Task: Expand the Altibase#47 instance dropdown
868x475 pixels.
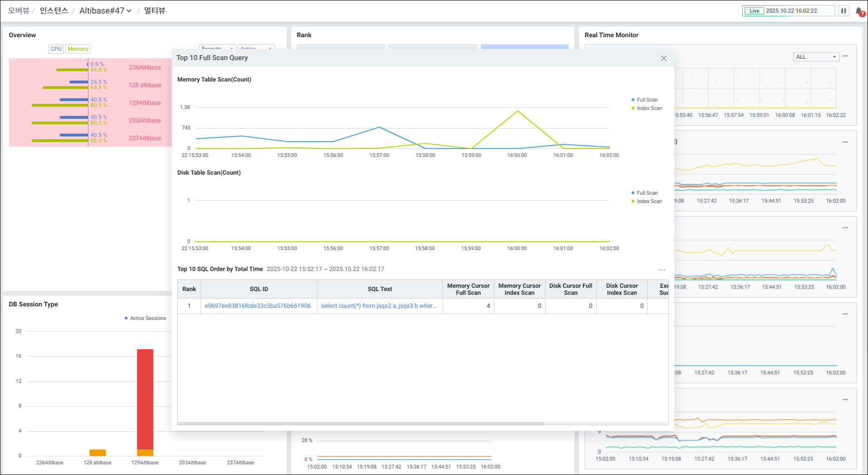Action: tap(106, 11)
